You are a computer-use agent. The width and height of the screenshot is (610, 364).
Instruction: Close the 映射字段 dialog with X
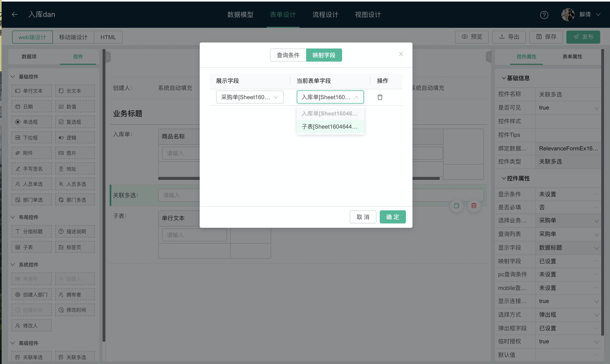pyautogui.click(x=401, y=54)
